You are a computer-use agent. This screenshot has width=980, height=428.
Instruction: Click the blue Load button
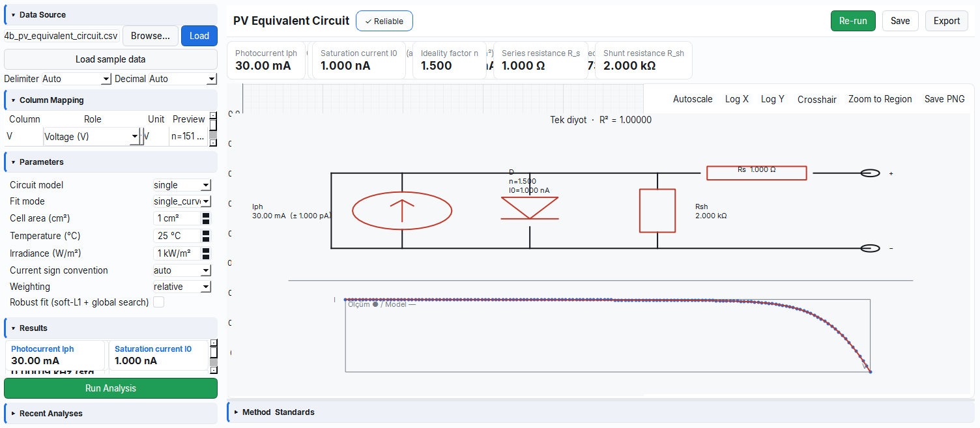pyautogui.click(x=199, y=36)
